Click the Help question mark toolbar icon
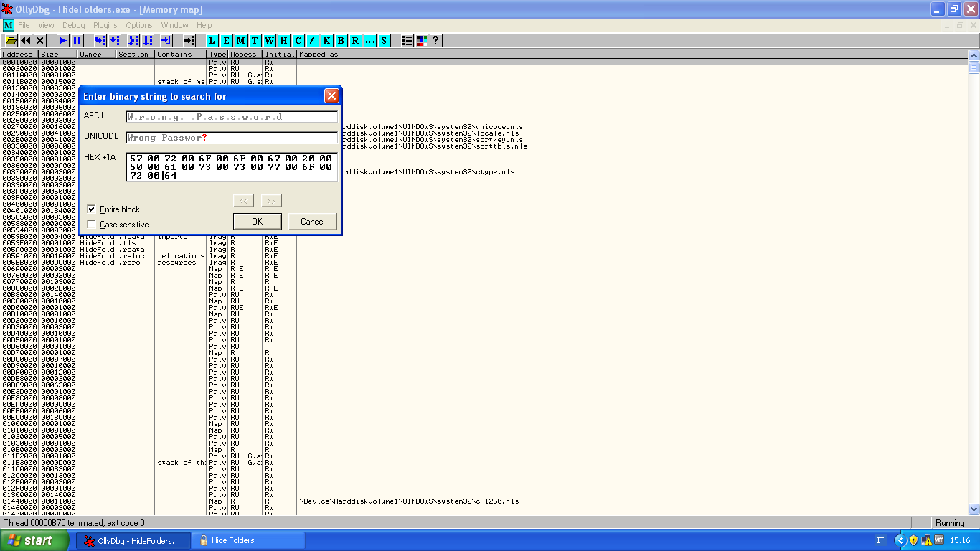980x551 pixels. (x=435, y=41)
